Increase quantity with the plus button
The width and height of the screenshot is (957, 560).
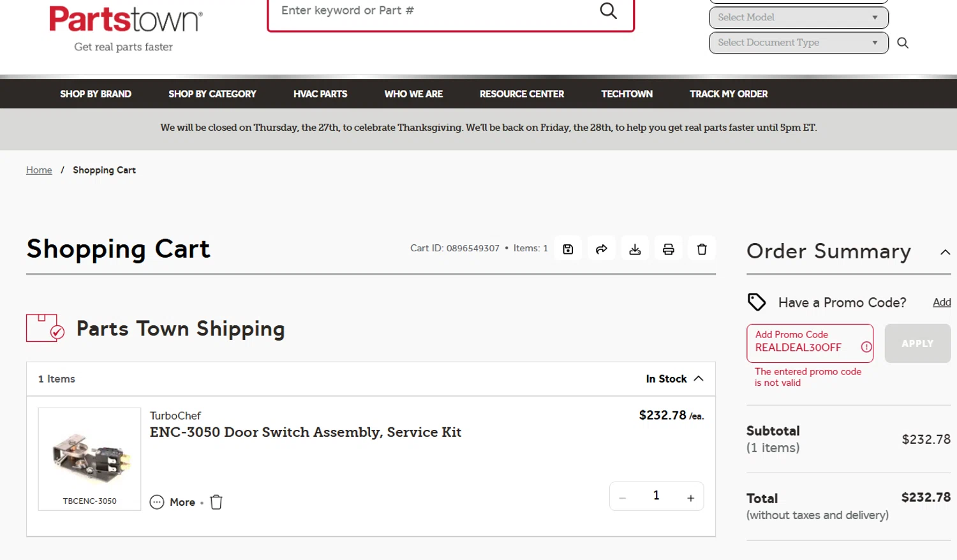(690, 497)
